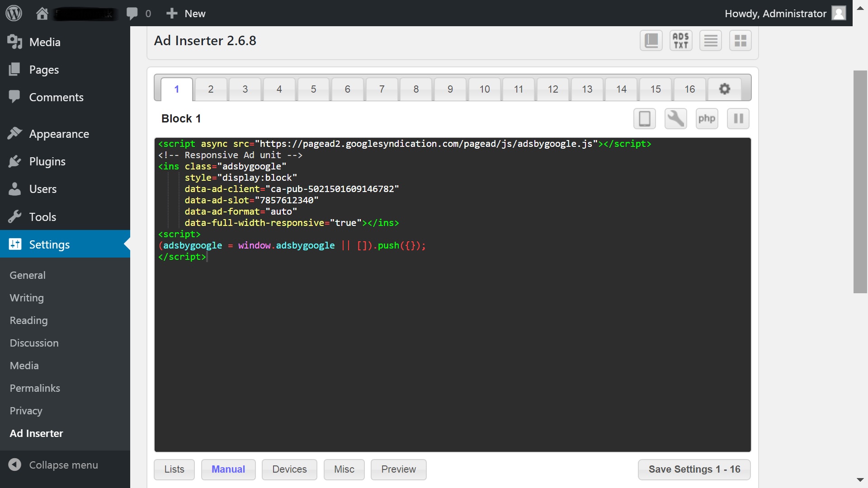
Task: Go to General settings
Action: coord(28,275)
